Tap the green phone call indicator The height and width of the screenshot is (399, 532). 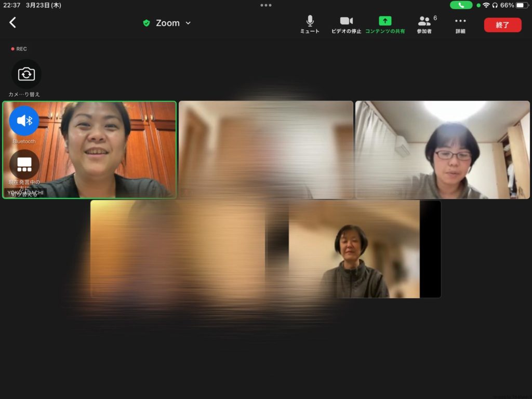point(461,5)
